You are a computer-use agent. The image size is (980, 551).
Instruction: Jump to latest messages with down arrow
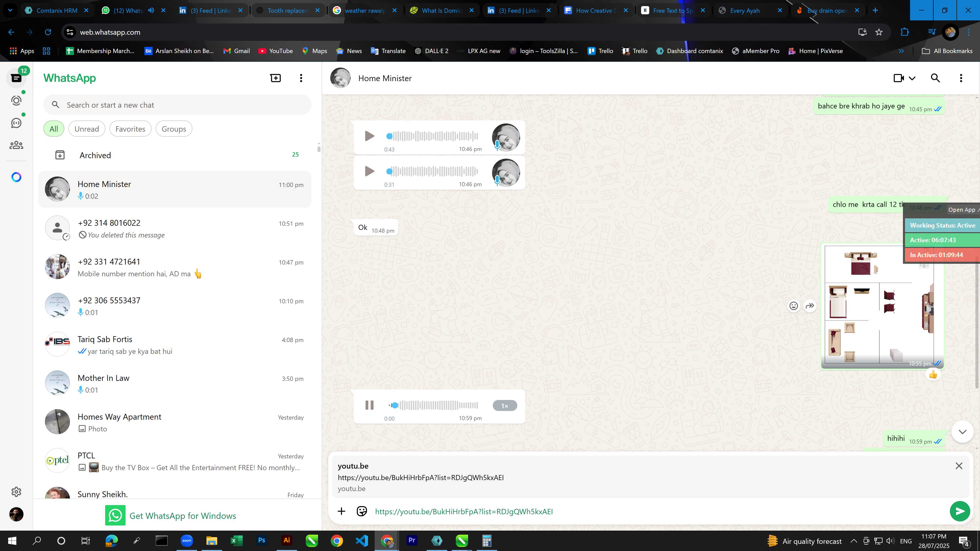click(x=962, y=432)
